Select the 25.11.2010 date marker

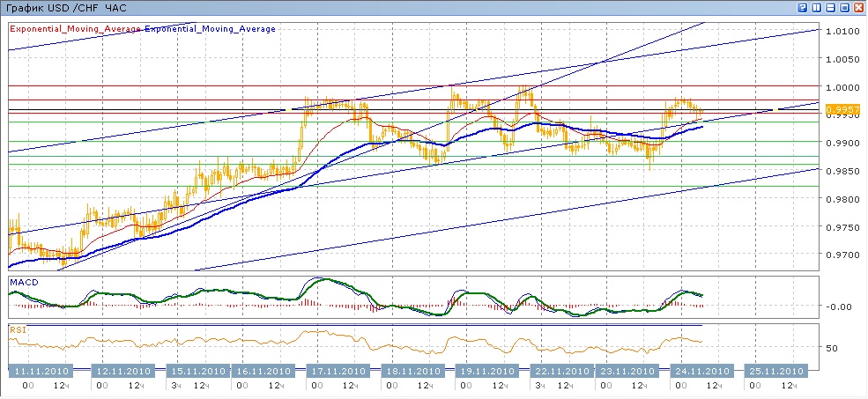pyautogui.click(x=774, y=370)
